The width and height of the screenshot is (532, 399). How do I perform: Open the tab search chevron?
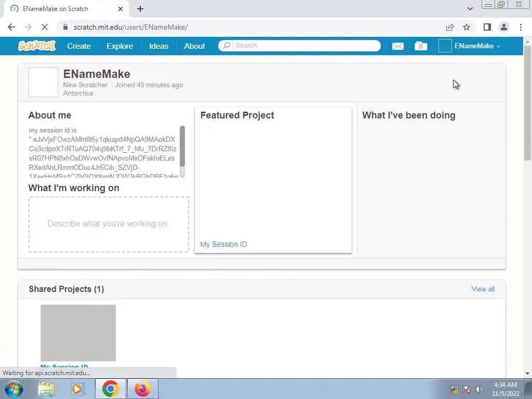[470, 9]
